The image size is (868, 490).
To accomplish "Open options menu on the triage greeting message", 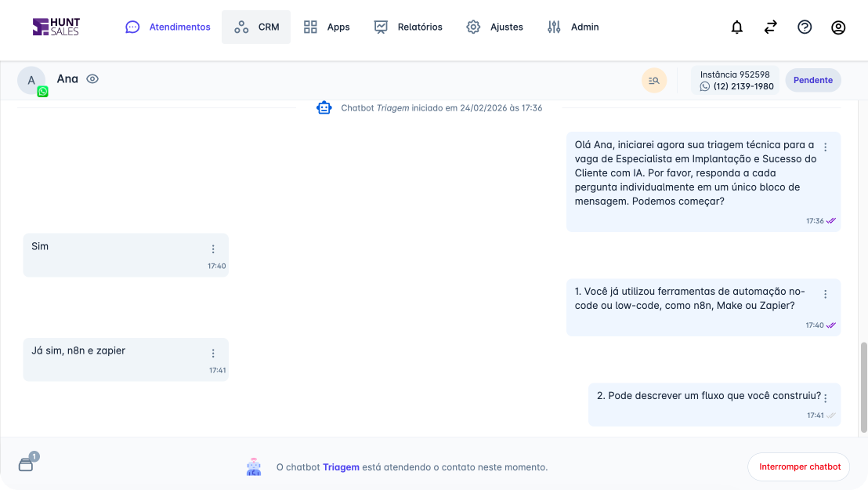I will pyautogui.click(x=825, y=146).
